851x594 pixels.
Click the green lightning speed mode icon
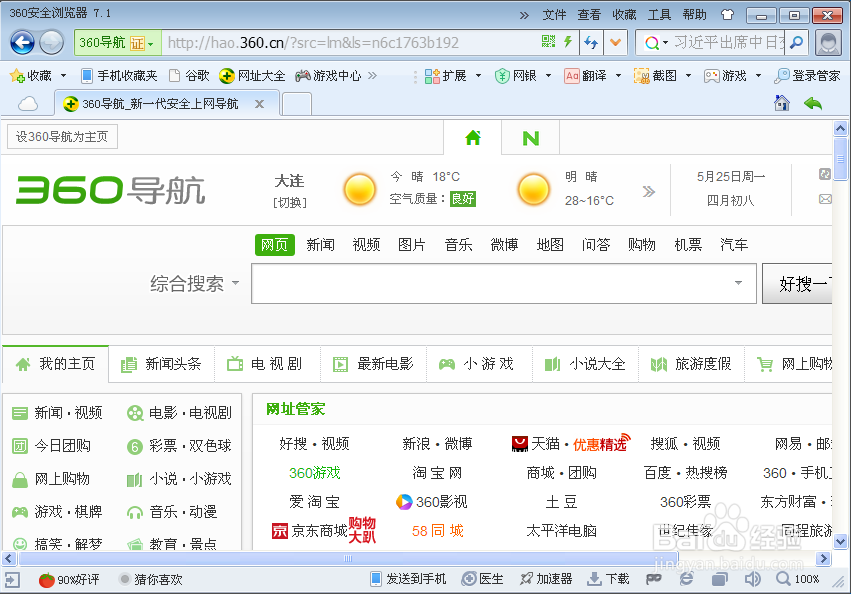click(x=568, y=41)
